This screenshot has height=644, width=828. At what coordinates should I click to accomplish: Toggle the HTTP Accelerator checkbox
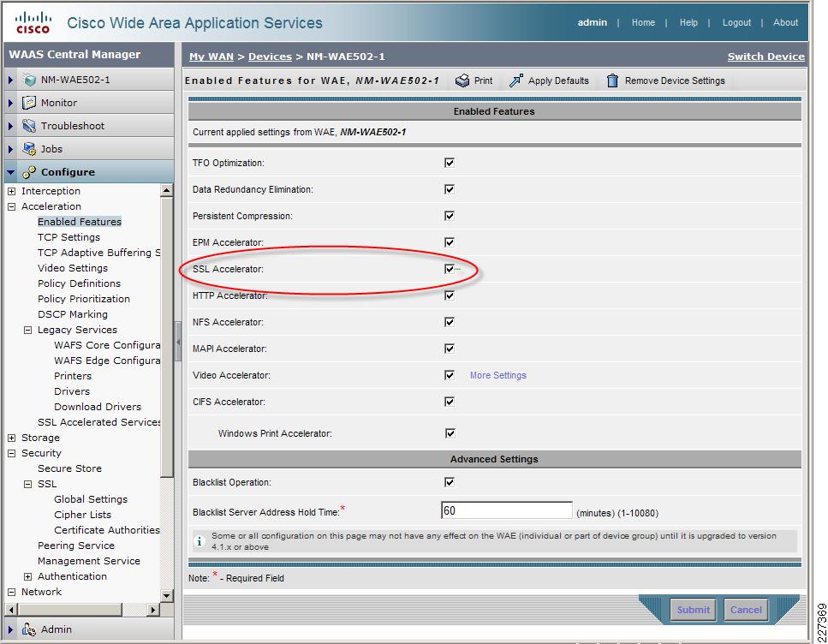click(450, 295)
